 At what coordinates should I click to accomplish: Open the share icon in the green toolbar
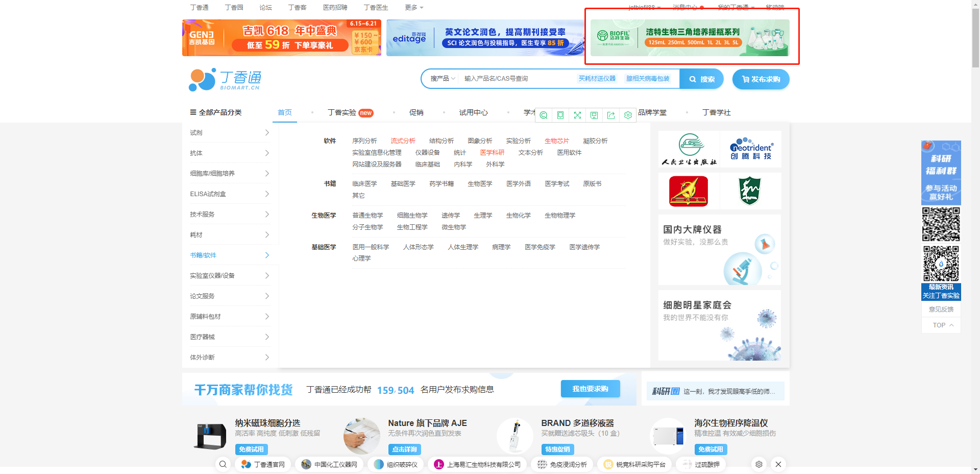[x=611, y=115]
